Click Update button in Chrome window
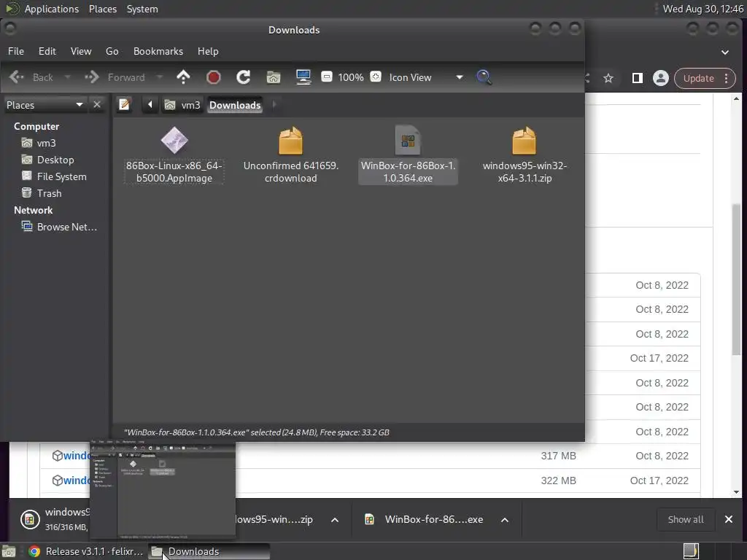 pos(699,79)
